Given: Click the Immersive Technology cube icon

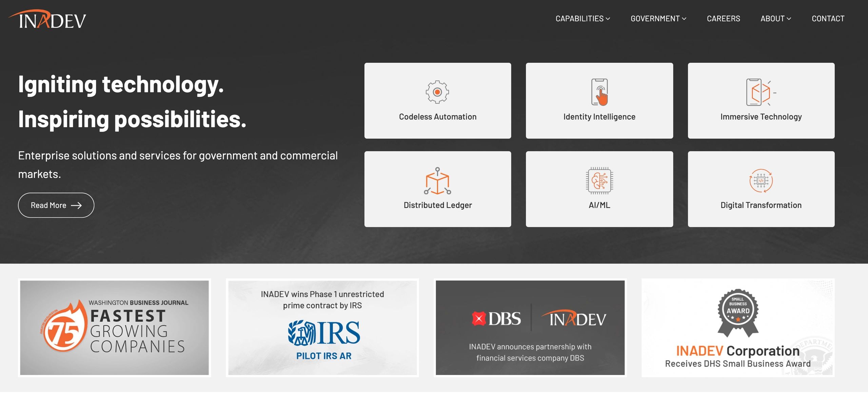Looking at the screenshot, I should pos(761,92).
